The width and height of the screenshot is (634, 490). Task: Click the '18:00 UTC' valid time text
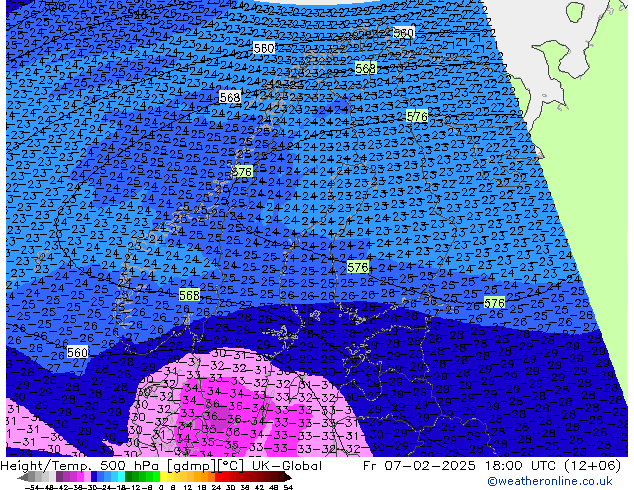point(519,466)
